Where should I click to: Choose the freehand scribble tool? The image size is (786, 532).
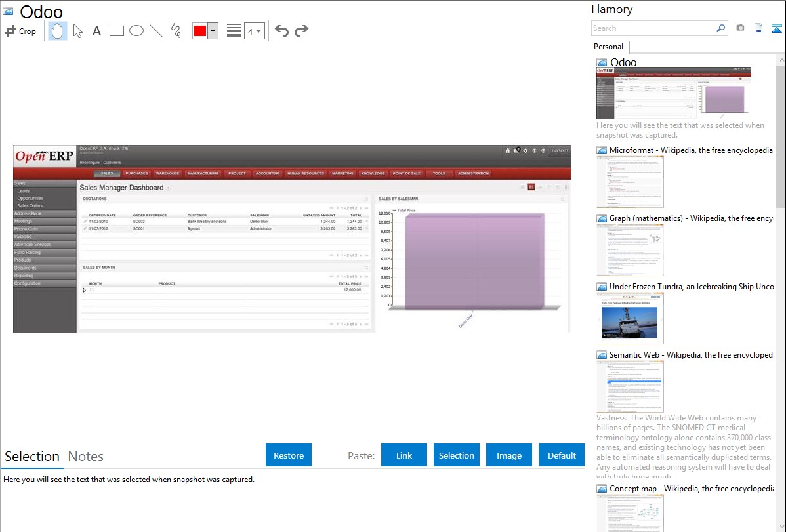(x=176, y=31)
